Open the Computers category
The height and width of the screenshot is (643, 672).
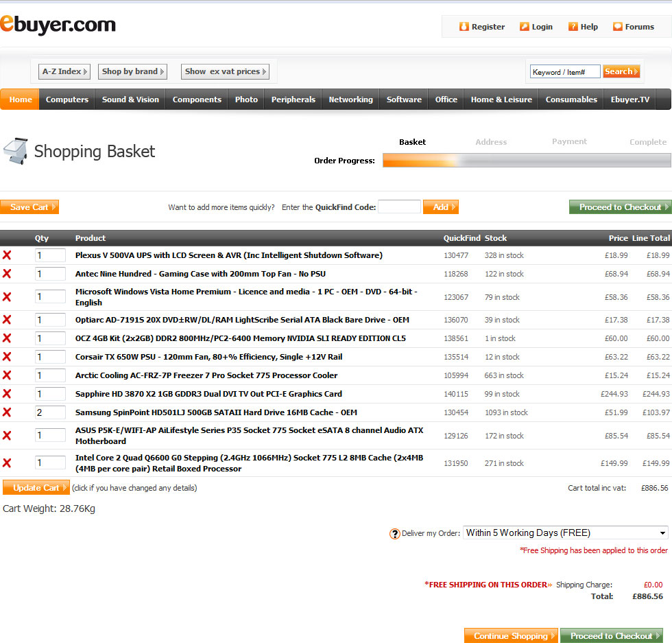[x=67, y=100]
